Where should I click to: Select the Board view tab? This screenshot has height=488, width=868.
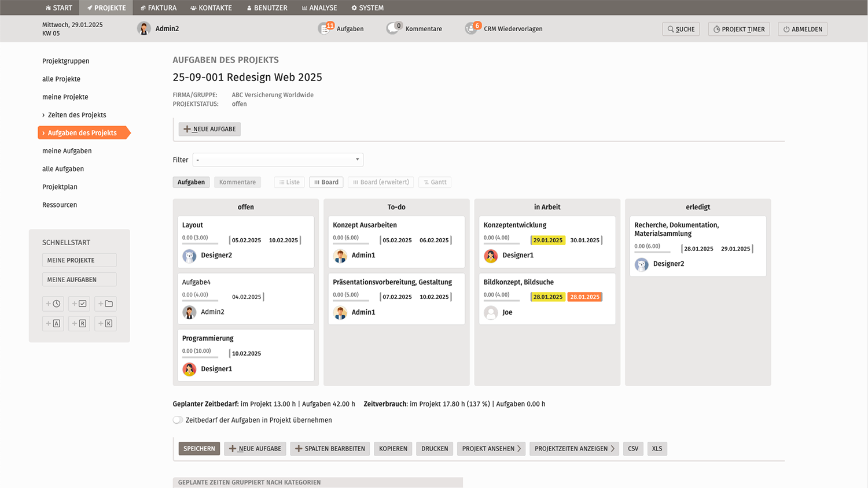pyautogui.click(x=326, y=182)
